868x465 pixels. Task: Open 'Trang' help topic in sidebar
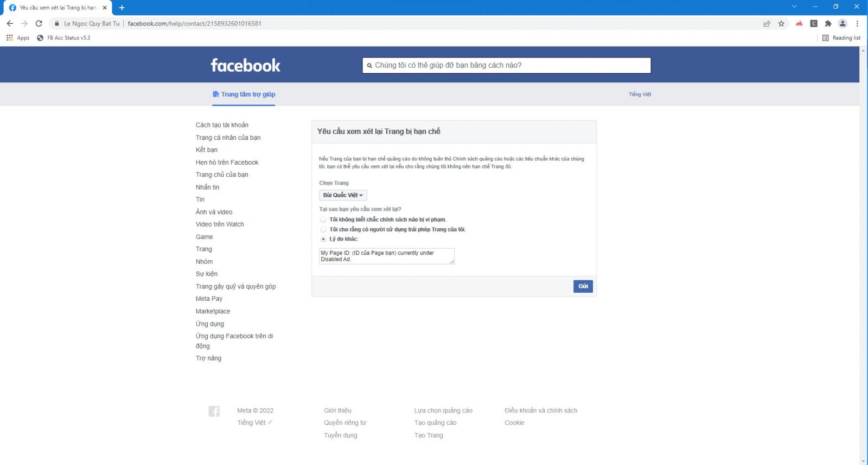point(204,249)
